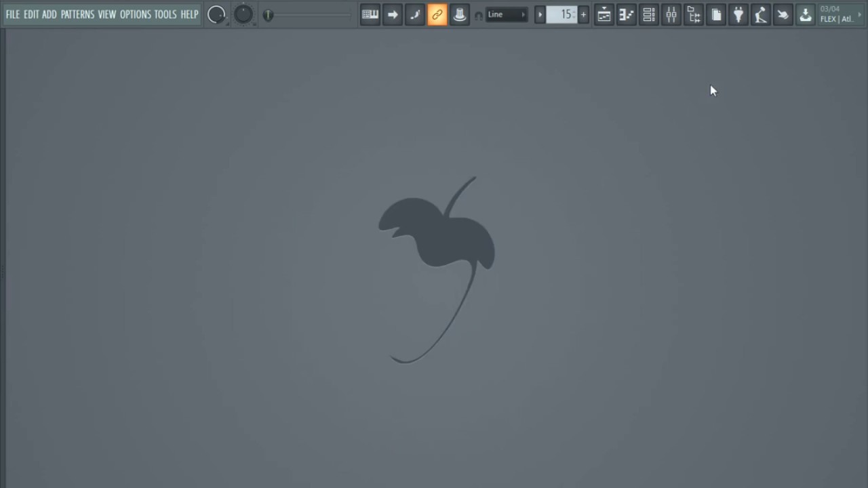
Task: Toggle the multilink hat-shaped icon
Action: tap(460, 14)
